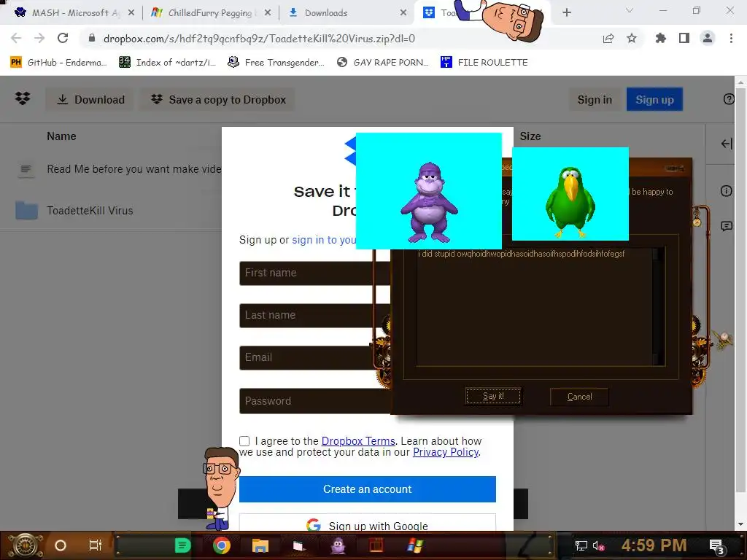Open the Chrome three-dot menu
Viewport: 747px width, 560px height.
731,38
